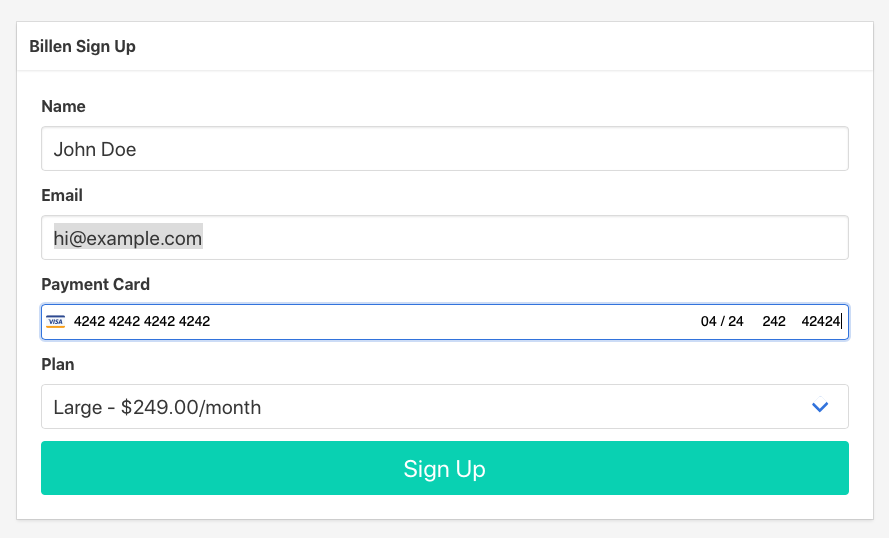Click the Visa card brand icon
Viewport: 889px width, 538px height.
pyautogui.click(x=55, y=322)
